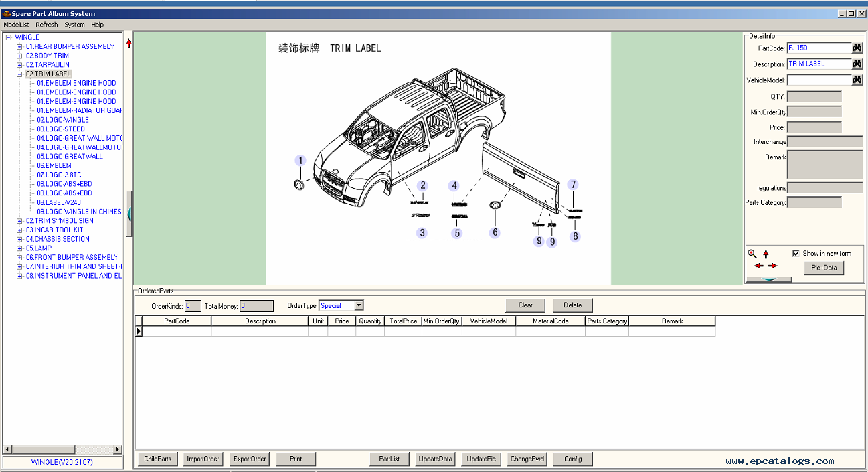868x472 pixels.
Task: Click the ExportOrder button
Action: click(250, 459)
